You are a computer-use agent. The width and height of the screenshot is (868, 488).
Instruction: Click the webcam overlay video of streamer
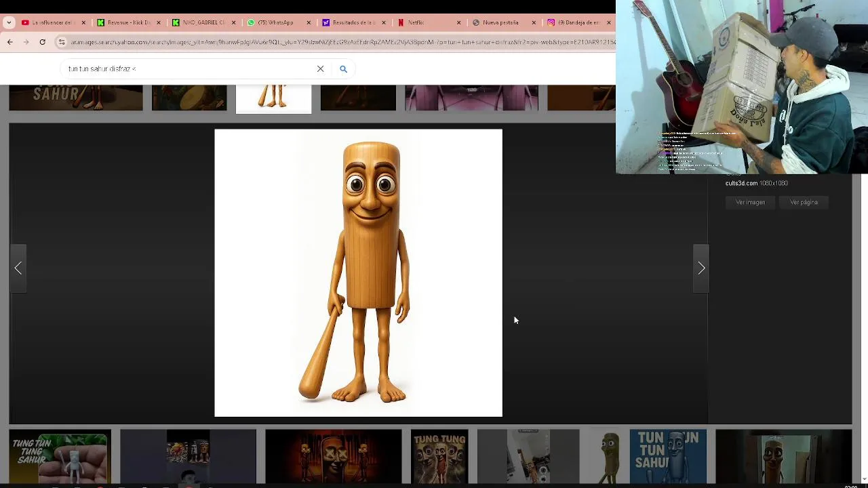[x=742, y=87]
